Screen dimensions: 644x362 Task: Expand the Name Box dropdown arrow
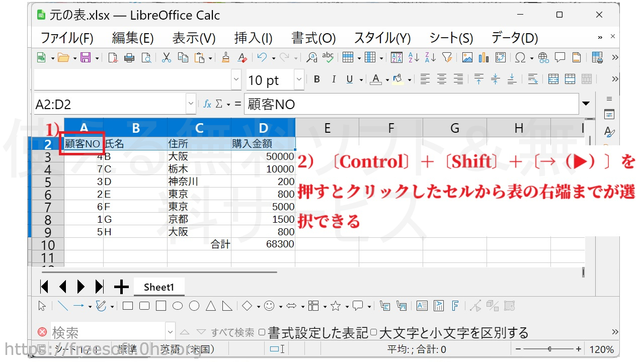[191, 104]
